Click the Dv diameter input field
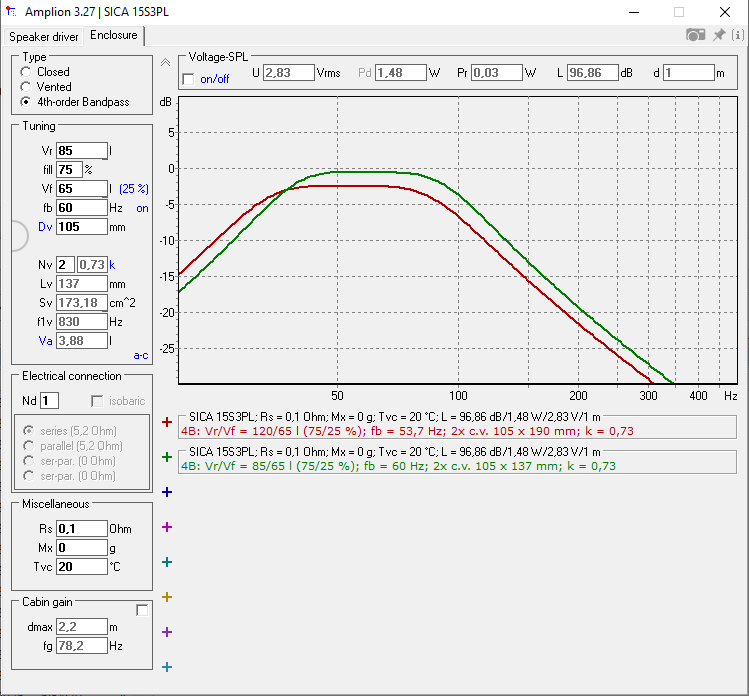 coord(82,227)
